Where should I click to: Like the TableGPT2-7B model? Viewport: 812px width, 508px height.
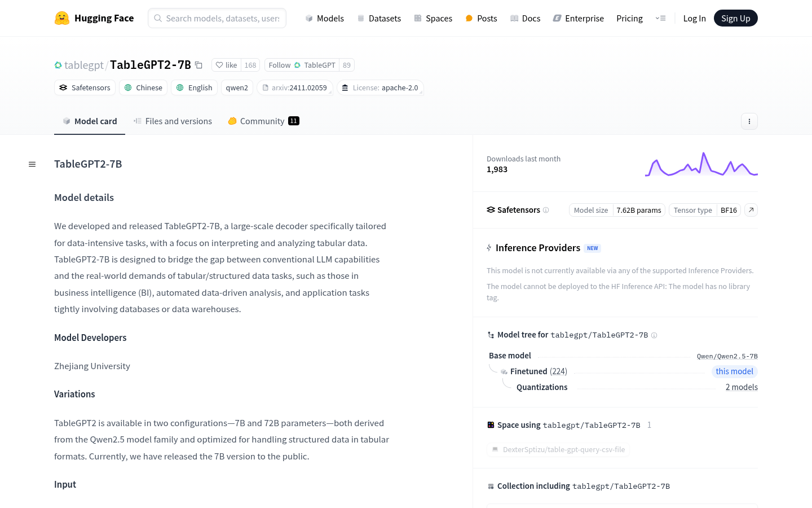coord(227,65)
